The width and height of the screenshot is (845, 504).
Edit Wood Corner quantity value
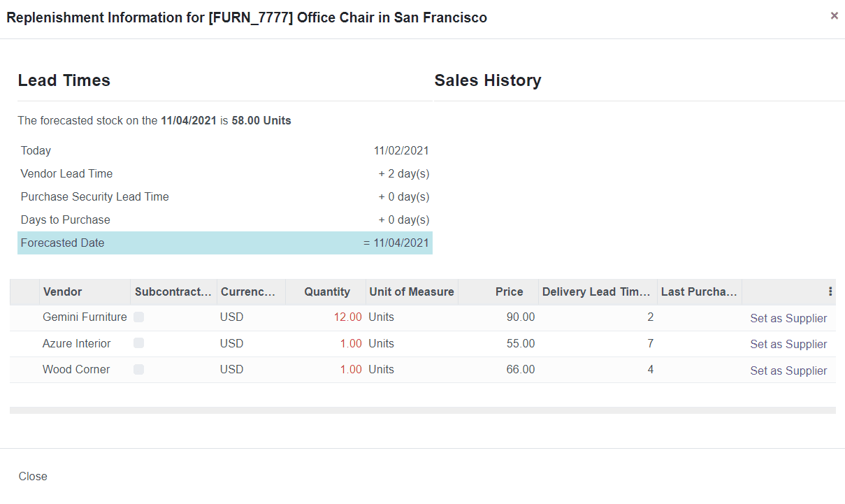pyautogui.click(x=350, y=369)
